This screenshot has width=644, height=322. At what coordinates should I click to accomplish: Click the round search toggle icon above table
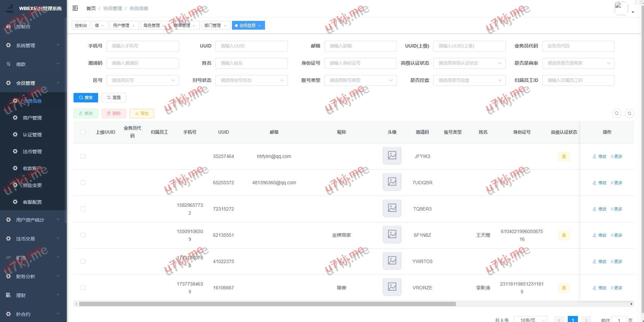(616, 114)
